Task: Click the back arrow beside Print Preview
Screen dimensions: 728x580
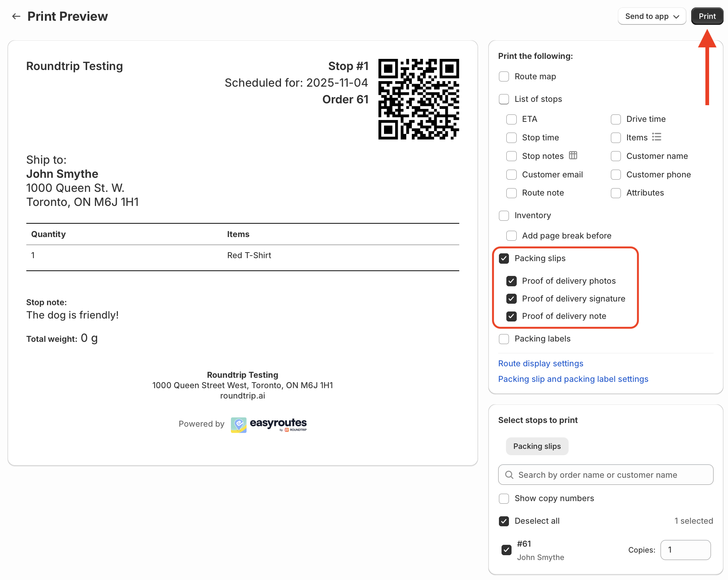Action: [x=16, y=16]
